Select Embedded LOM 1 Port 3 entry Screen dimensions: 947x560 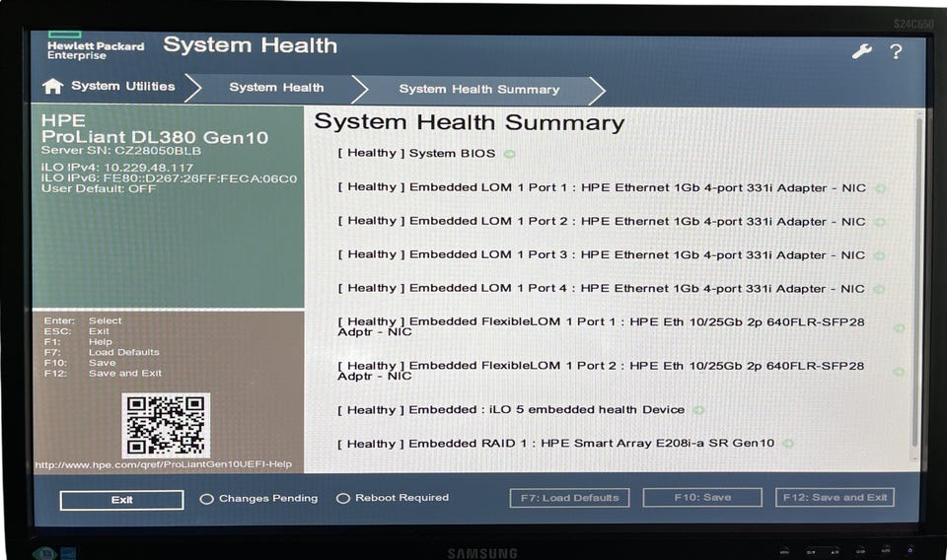(602, 255)
